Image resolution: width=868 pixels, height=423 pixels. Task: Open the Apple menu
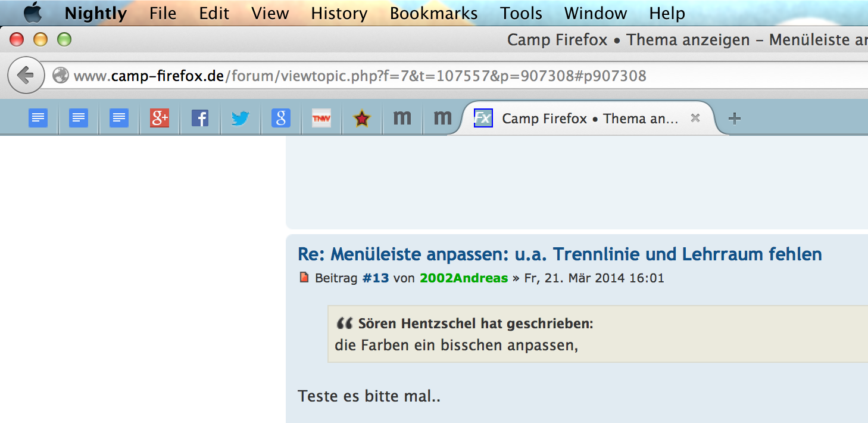tap(33, 13)
